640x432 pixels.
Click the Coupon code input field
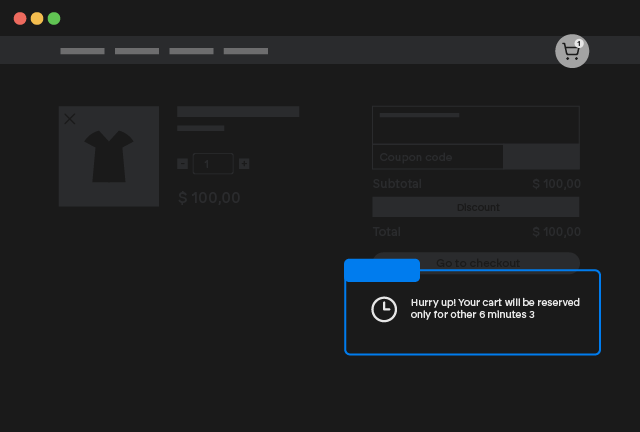(x=438, y=157)
